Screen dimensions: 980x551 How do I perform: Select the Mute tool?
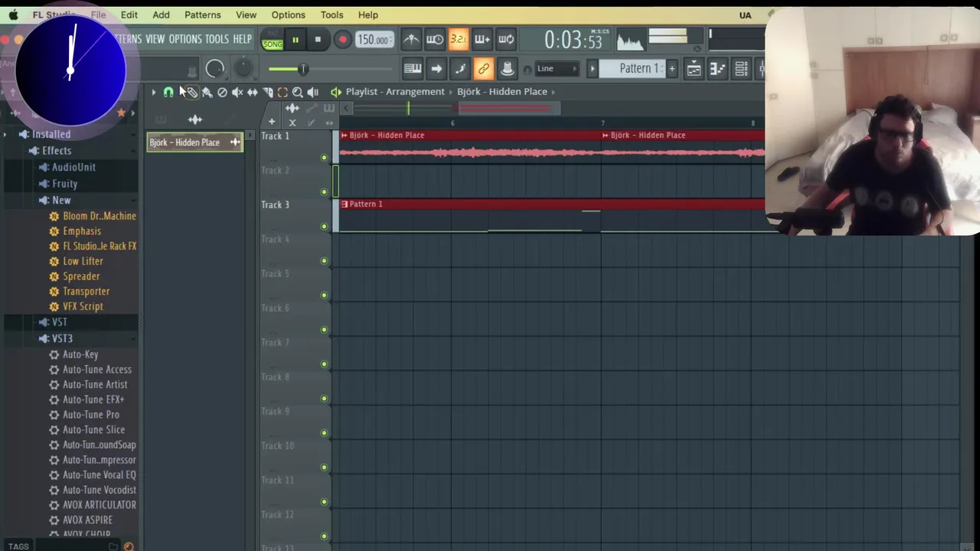(x=237, y=92)
